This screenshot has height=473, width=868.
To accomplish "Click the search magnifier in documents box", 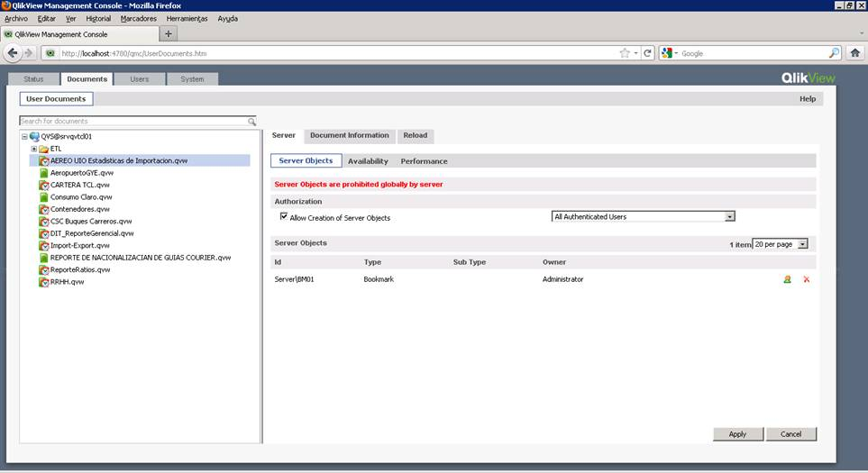I will [x=251, y=122].
